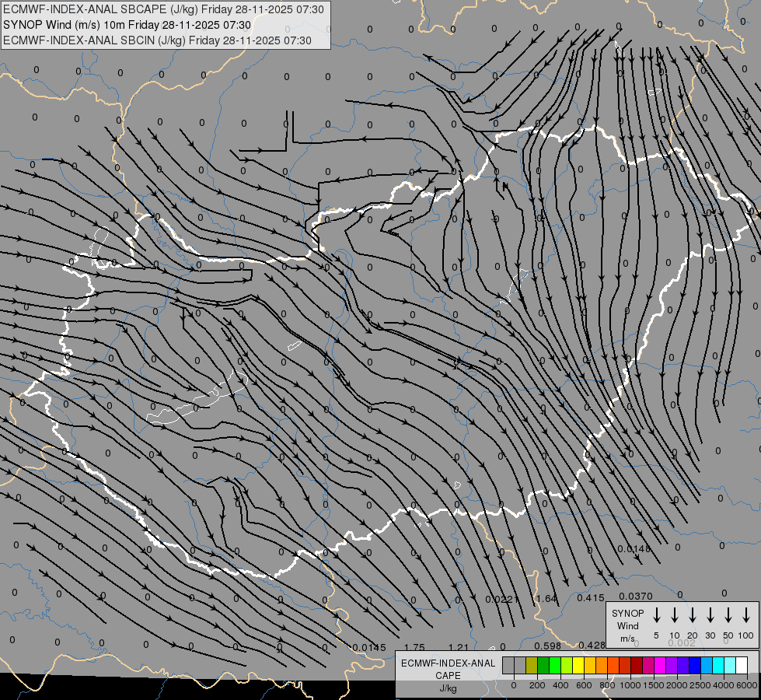Select the gold CAPE legend swatch

point(590,665)
